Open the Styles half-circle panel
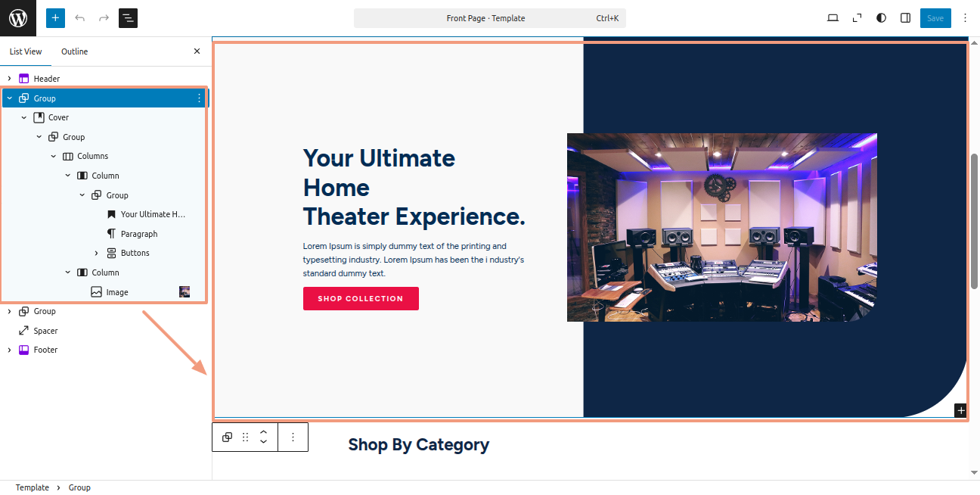980x495 pixels. (x=881, y=18)
